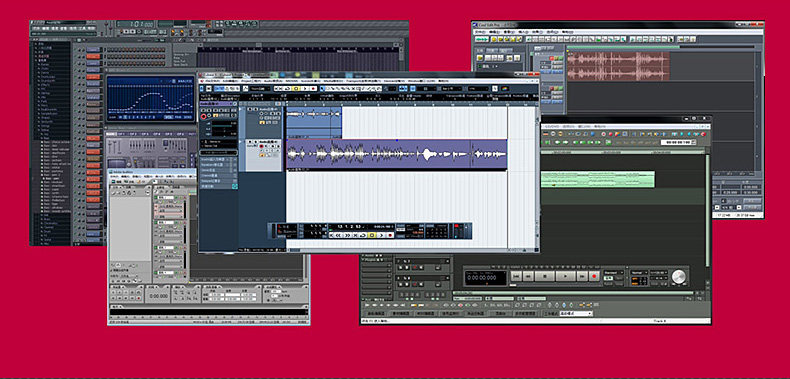Screen dimensions: 790x379
Task: Click red Record in Samplitude transport console
Action: tap(595, 276)
